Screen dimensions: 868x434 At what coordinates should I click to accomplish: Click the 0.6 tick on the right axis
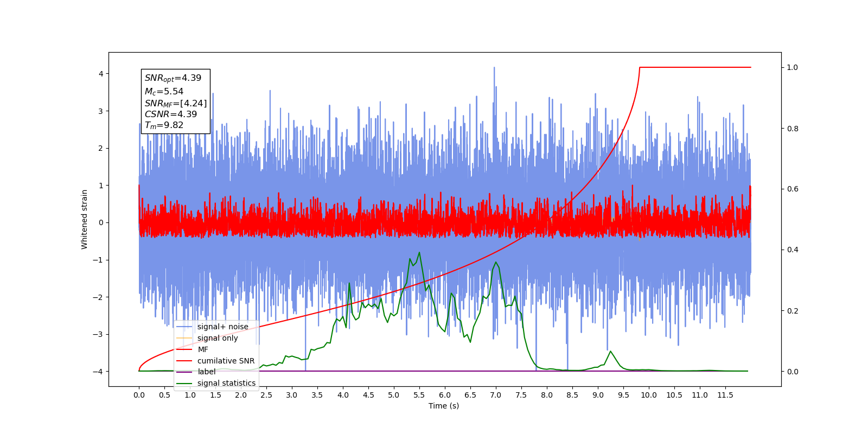(x=793, y=189)
